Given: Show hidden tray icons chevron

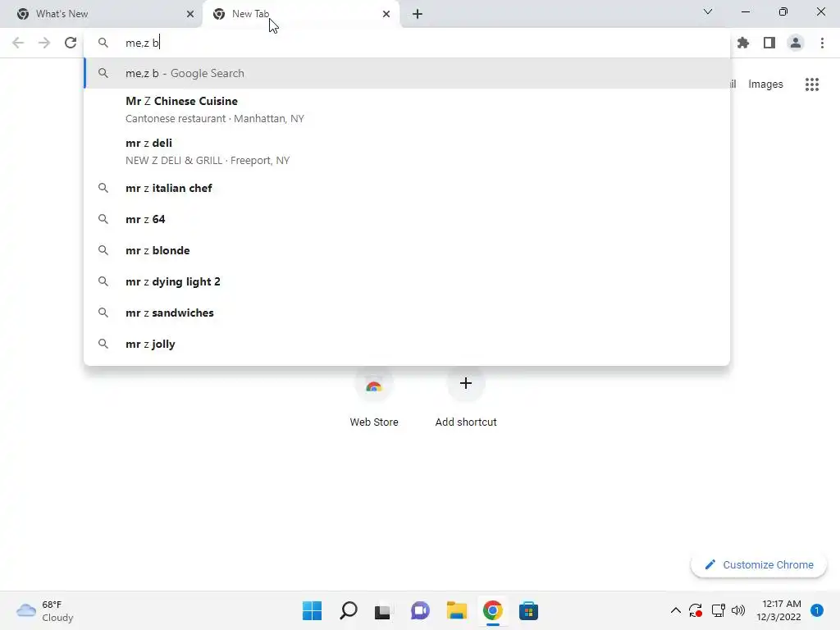Looking at the screenshot, I should tap(676, 610).
